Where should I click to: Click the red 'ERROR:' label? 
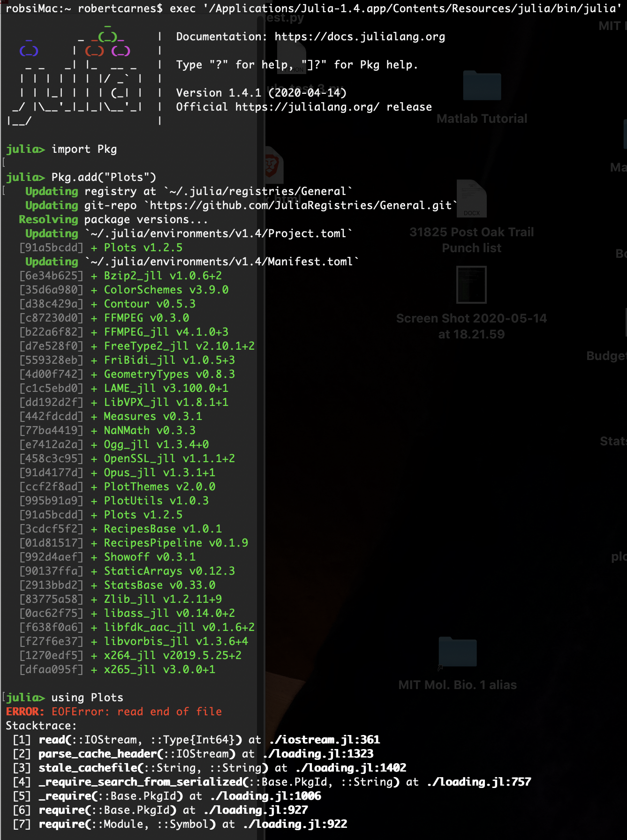[25, 712]
